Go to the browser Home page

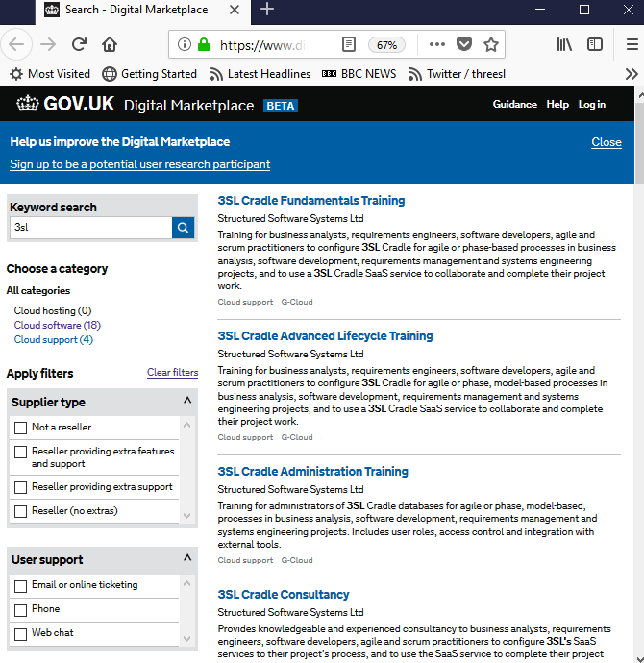(x=110, y=44)
